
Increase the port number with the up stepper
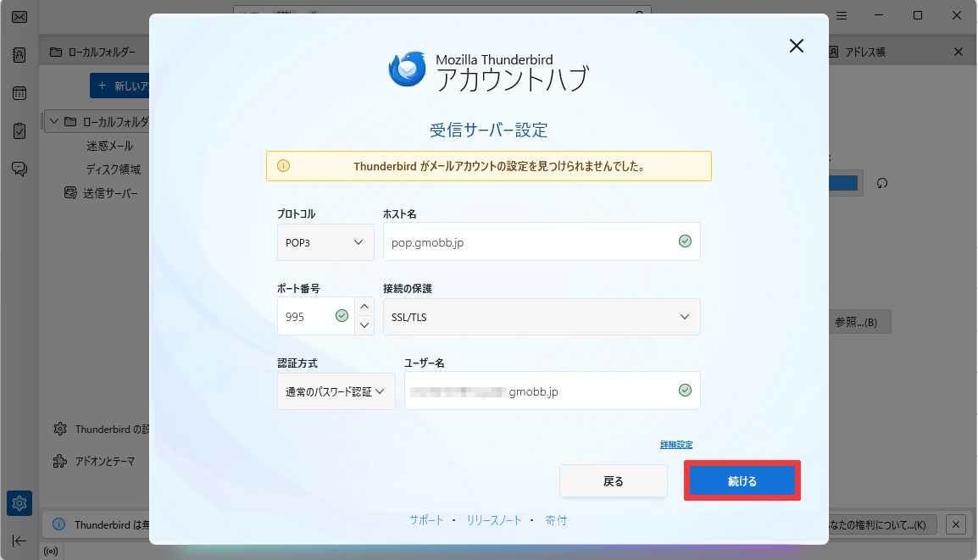tap(364, 307)
